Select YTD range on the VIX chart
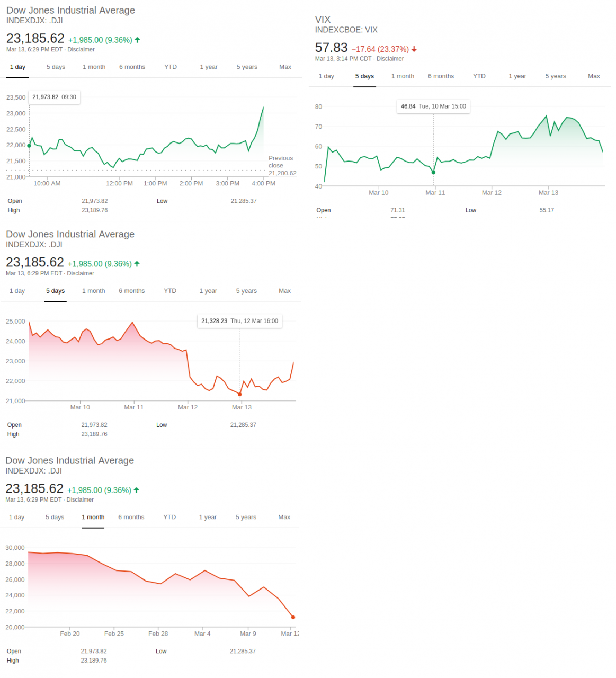 pos(479,76)
